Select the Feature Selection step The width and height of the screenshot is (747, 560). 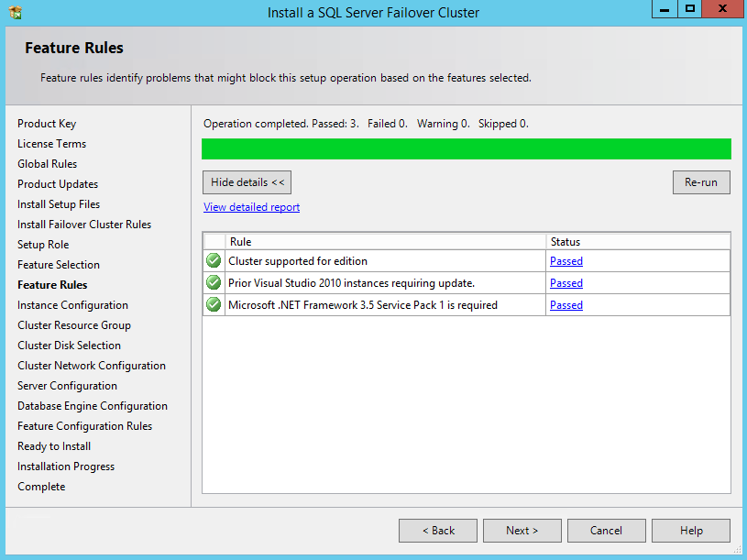pos(59,265)
